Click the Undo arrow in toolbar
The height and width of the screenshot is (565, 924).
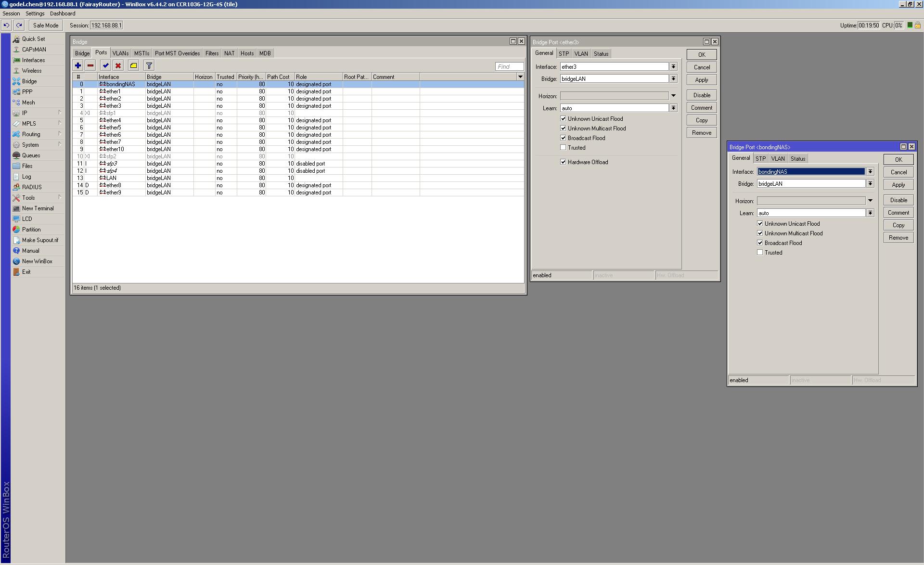pyautogui.click(x=7, y=25)
